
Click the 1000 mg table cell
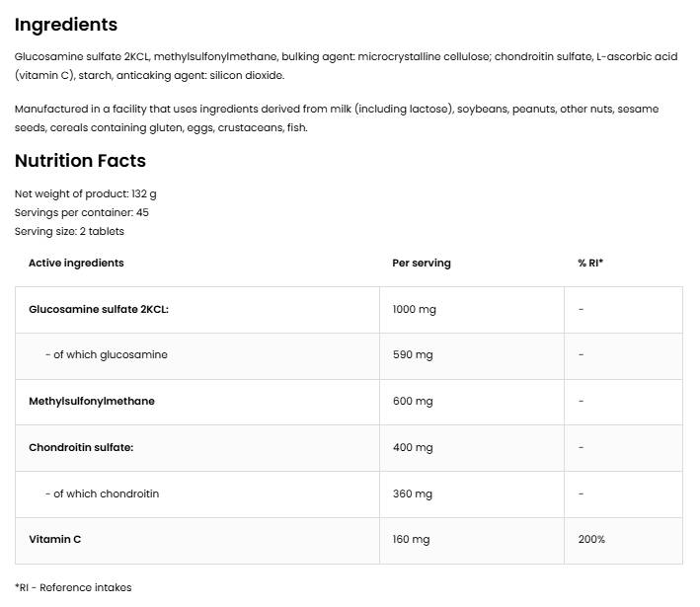click(x=414, y=309)
